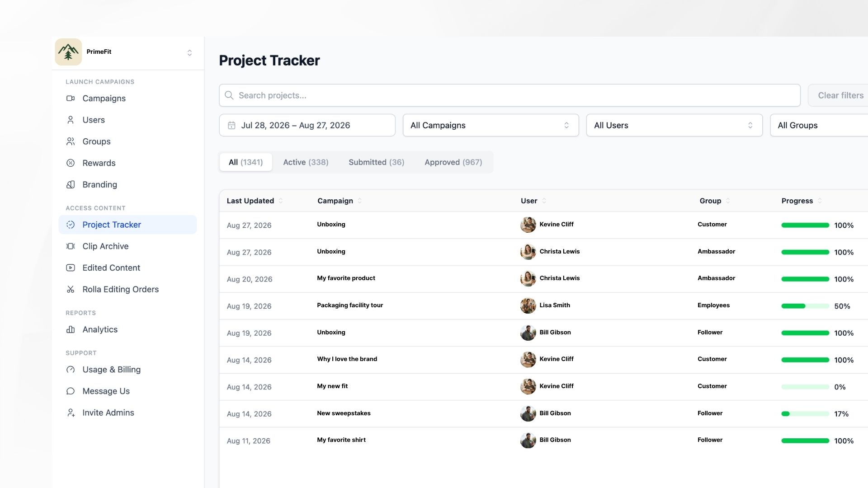The image size is (868, 488).
Task: Sort by Campaign column
Action: pyautogui.click(x=340, y=201)
